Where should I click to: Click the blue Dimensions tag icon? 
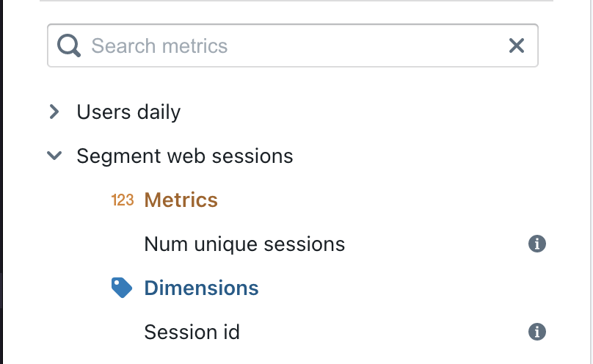[123, 288]
